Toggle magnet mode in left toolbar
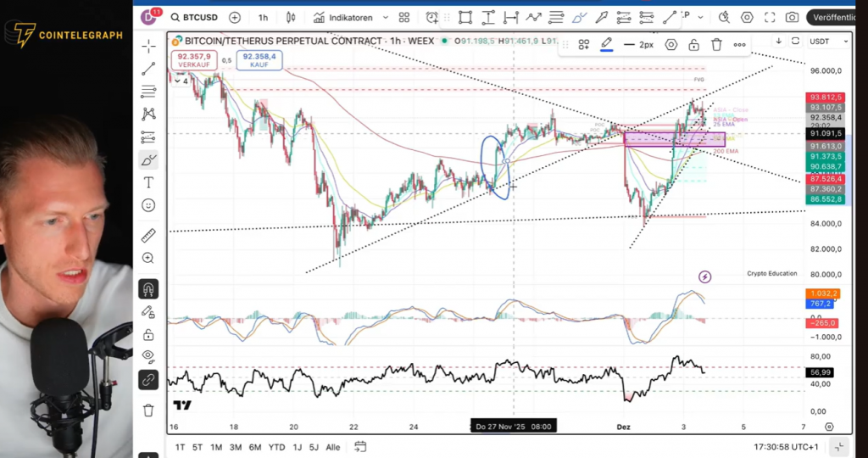This screenshot has height=458, width=868. pyautogui.click(x=148, y=289)
